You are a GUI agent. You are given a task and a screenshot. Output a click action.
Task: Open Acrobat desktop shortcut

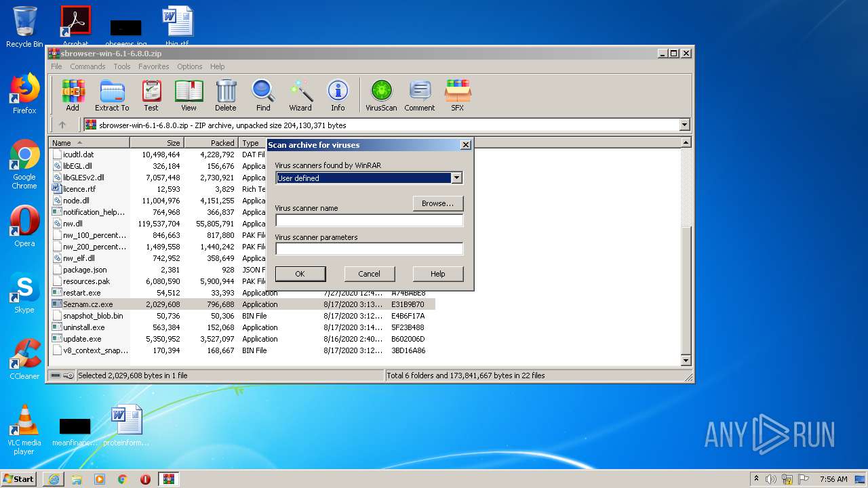click(75, 26)
